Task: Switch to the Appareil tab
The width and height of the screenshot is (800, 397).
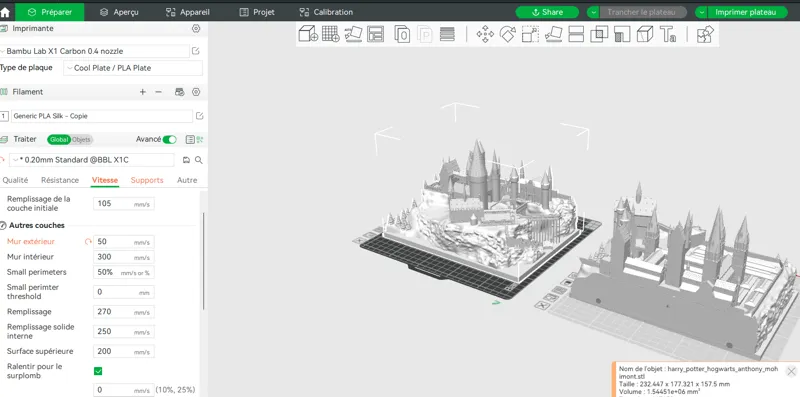Action: point(188,12)
